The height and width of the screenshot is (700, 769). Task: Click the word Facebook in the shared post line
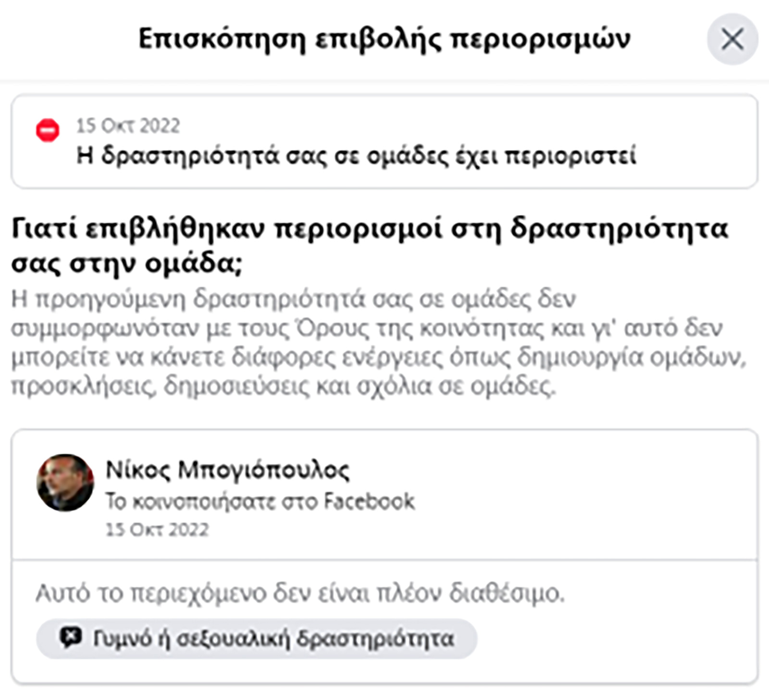[x=369, y=501]
